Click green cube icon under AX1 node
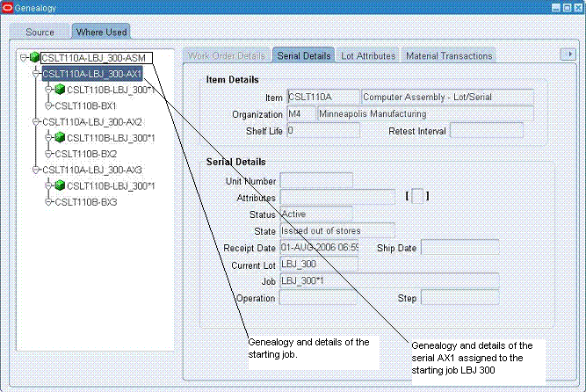 (60, 89)
